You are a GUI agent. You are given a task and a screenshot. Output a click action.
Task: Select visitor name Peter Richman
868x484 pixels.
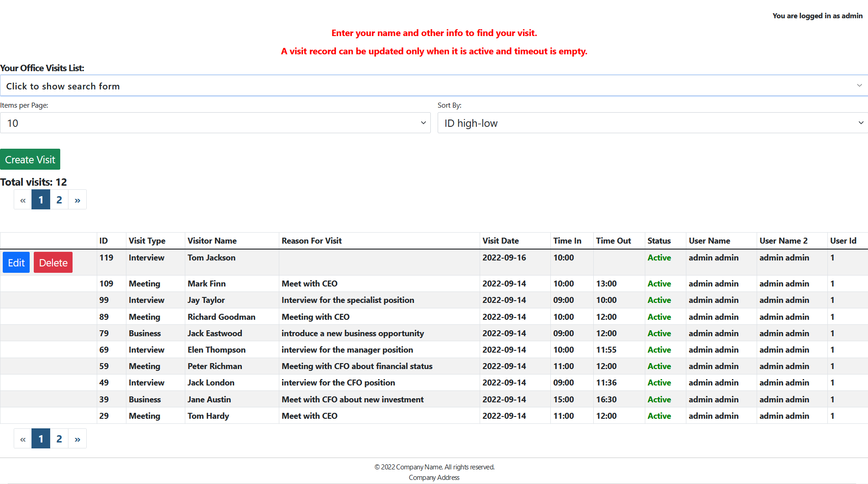(215, 366)
